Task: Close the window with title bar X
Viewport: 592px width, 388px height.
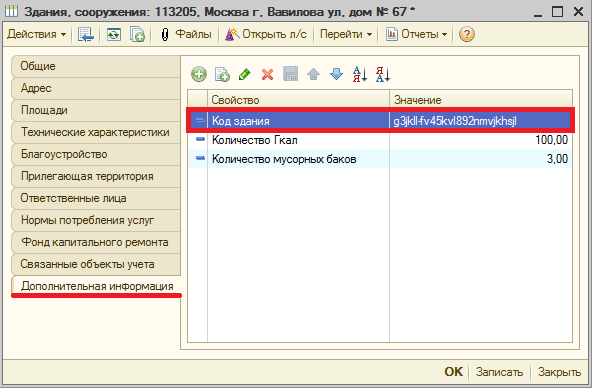Action: [578, 12]
